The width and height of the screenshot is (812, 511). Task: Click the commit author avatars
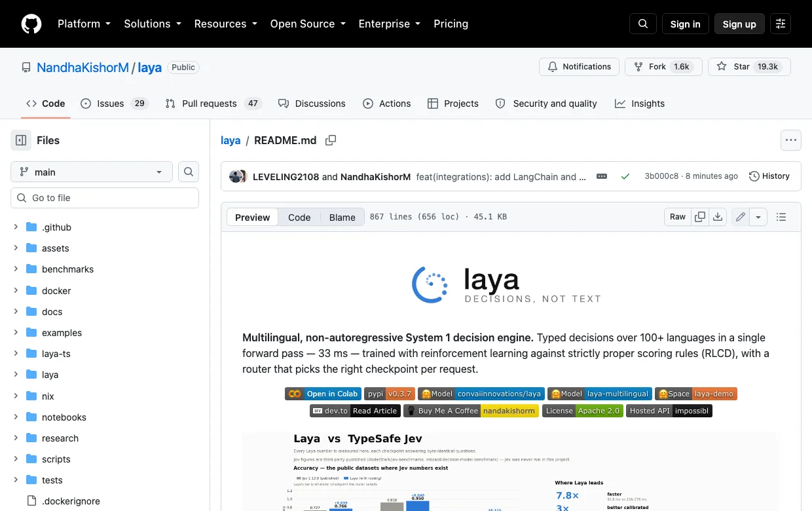click(238, 176)
